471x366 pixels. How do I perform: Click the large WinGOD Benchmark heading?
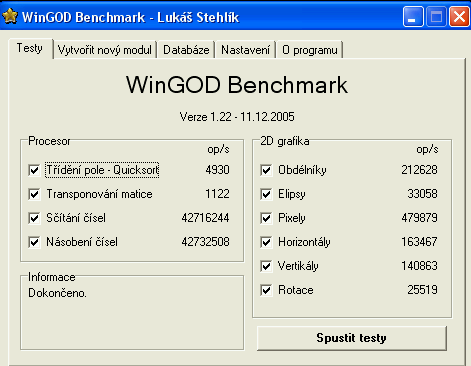point(237,85)
